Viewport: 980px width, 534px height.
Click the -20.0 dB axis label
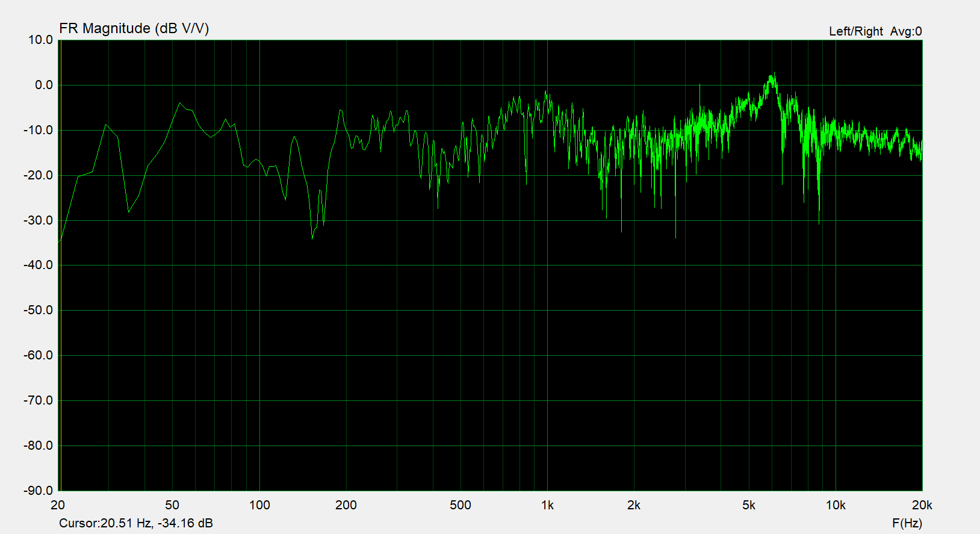tap(38, 175)
